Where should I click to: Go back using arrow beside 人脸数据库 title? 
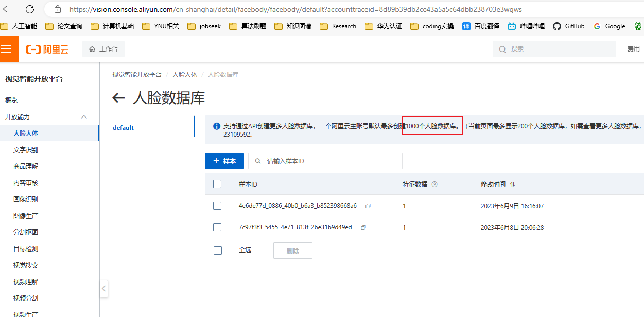(x=119, y=98)
